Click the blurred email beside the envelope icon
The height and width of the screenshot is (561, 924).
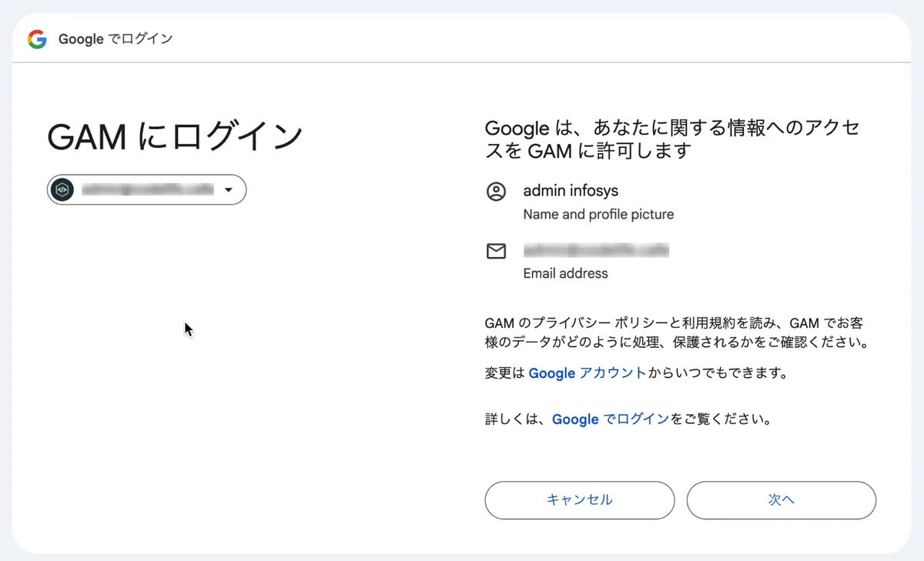point(596,250)
